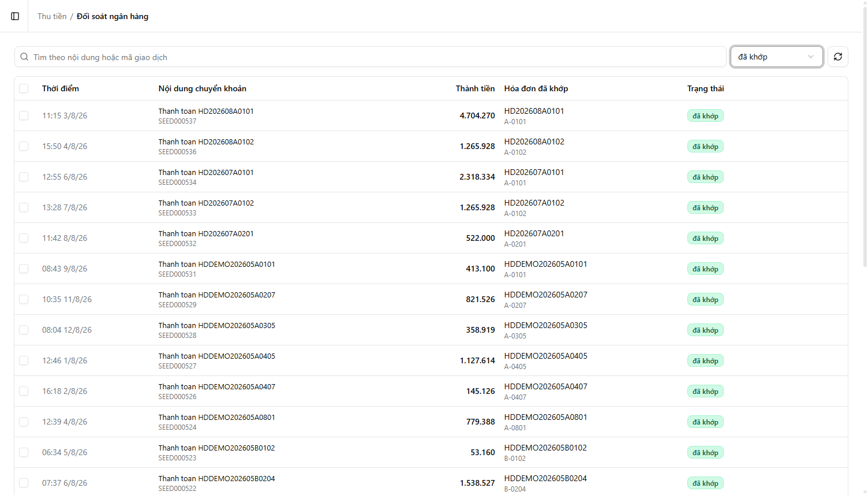868x495 pixels.
Task: Go to 'Thu tiền' breadcrumb
Action: tap(52, 16)
